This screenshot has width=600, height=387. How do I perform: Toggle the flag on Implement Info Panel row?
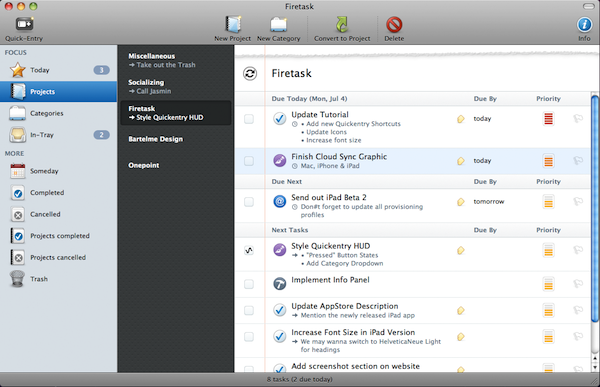[578, 284]
